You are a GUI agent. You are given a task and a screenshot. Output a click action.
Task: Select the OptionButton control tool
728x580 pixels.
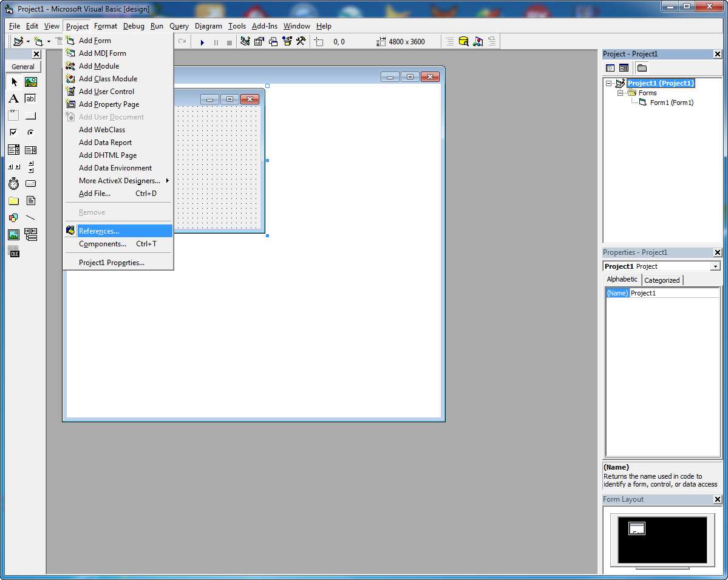[30, 133]
